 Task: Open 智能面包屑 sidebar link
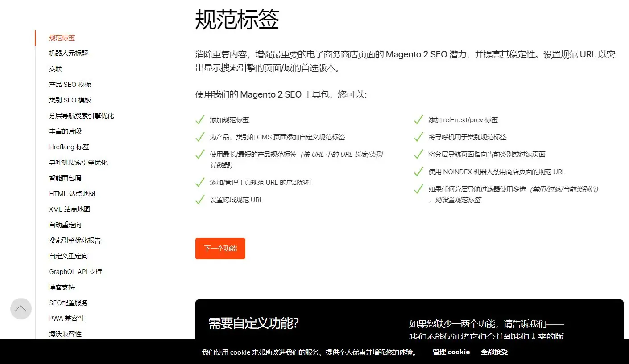[65, 178]
